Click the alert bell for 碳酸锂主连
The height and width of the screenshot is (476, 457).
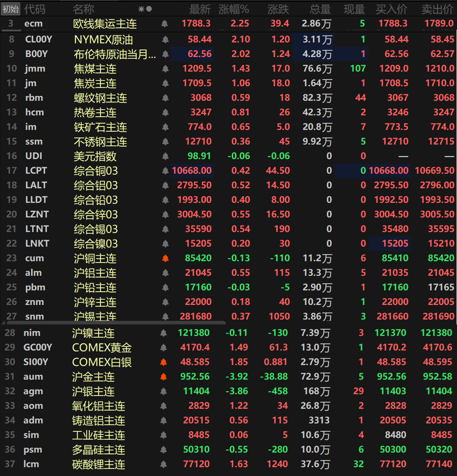164,465
